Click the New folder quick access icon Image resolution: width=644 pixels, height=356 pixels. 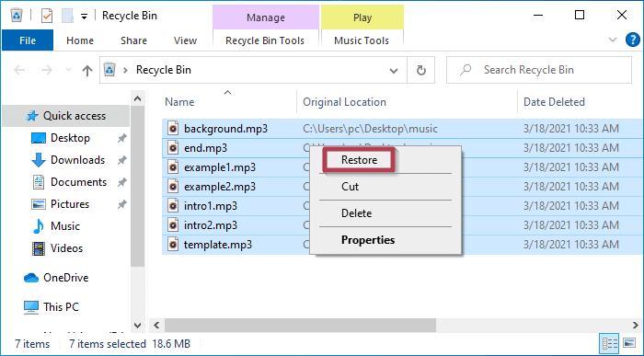coord(67,16)
